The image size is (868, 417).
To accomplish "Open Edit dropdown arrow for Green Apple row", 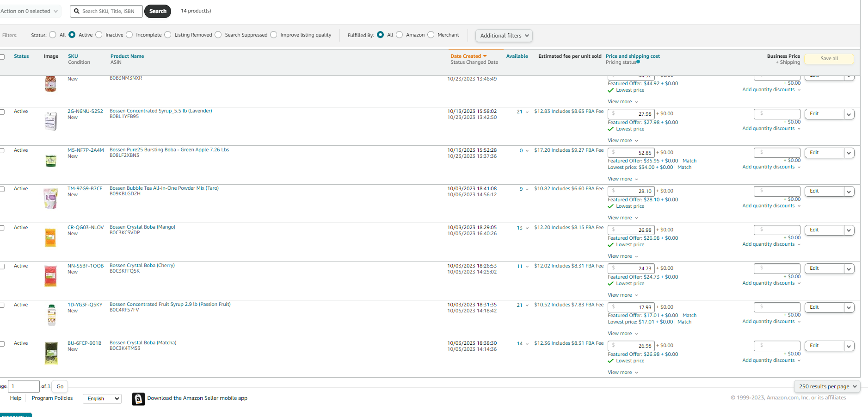I will click(x=849, y=153).
